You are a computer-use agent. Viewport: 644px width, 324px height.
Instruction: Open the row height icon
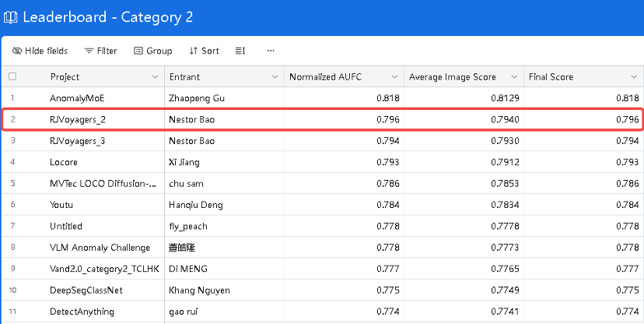240,51
